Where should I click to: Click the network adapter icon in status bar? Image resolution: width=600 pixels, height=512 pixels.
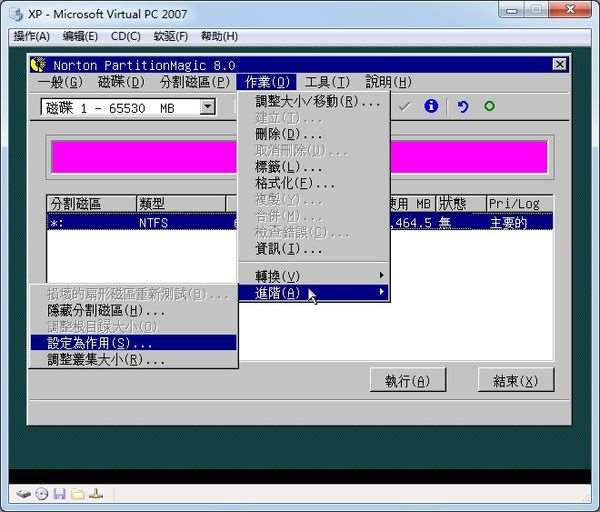click(96, 494)
